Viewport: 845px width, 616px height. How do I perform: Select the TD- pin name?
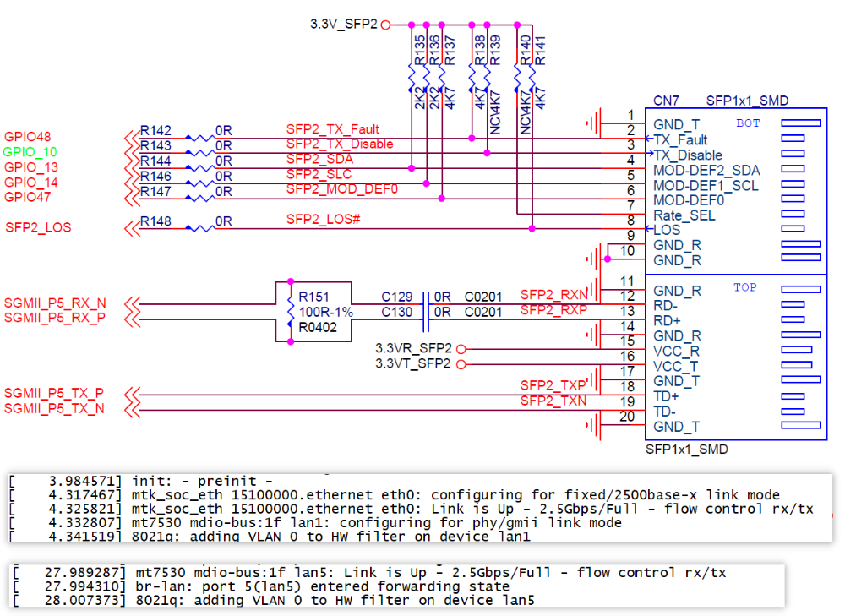664,412
